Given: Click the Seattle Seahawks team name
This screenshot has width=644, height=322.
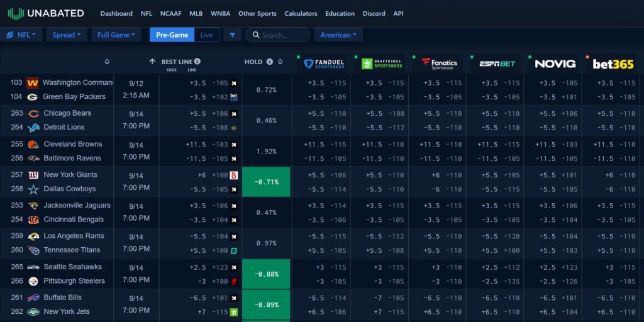Looking at the screenshot, I should 73,267.
